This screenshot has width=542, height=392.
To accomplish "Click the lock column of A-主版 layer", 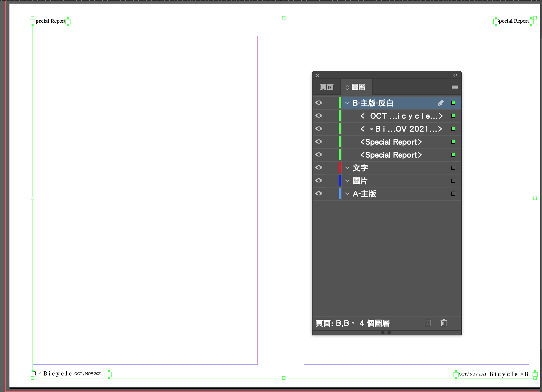I will (331, 194).
